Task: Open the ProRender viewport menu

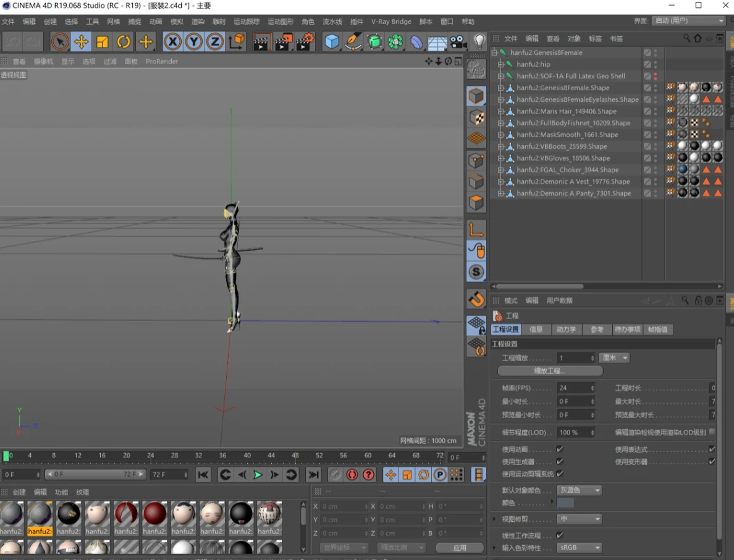Action: pos(161,61)
